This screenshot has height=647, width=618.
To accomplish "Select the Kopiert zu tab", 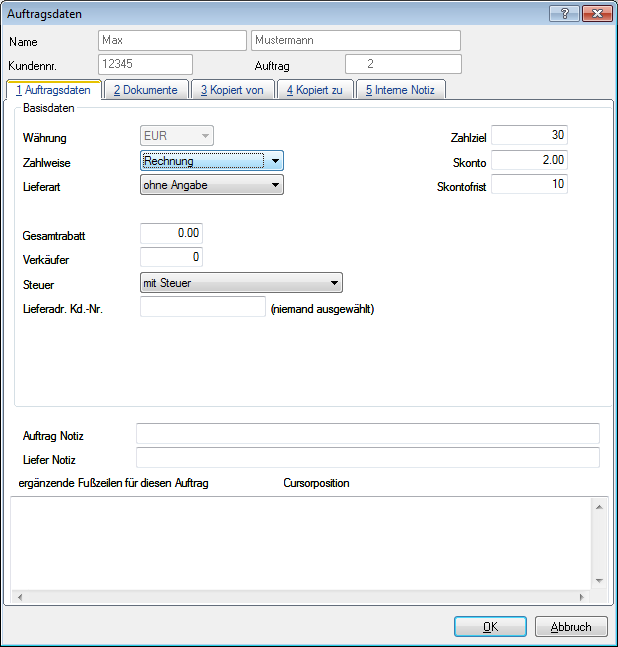I will pyautogui.click(x=315, y=90).
